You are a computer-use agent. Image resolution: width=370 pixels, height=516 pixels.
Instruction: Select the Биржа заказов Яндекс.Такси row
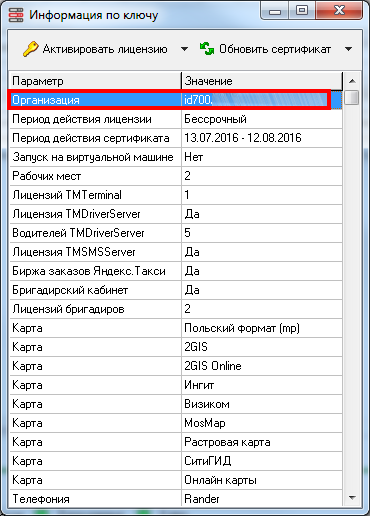tap(176, 271)
